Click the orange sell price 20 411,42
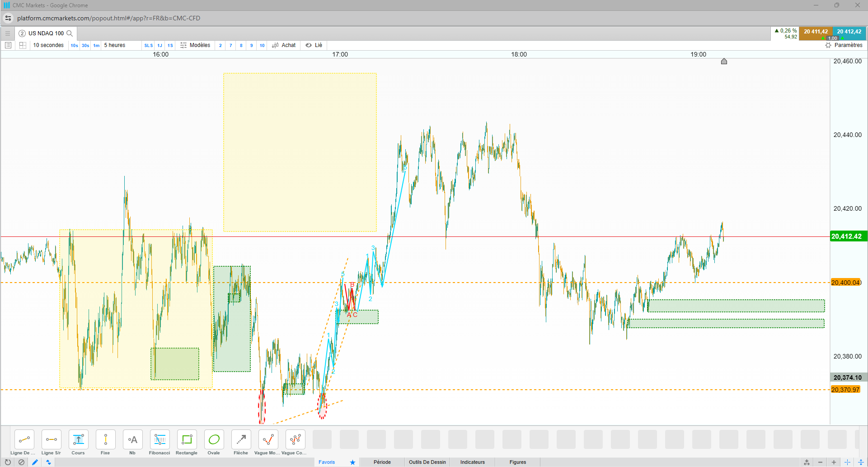Viewport: 868px width, 467px height. pyautogui.click(x=816, y=32)
